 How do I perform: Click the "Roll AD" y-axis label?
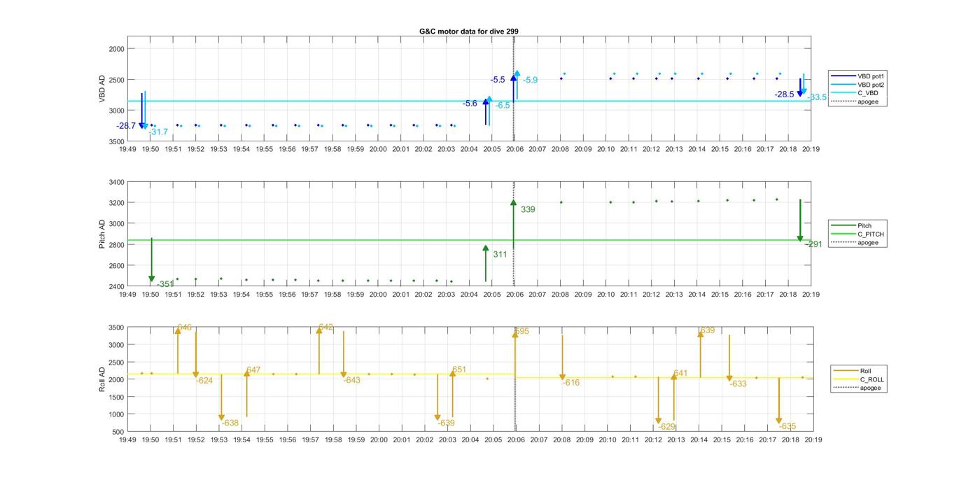click(102, 379)
